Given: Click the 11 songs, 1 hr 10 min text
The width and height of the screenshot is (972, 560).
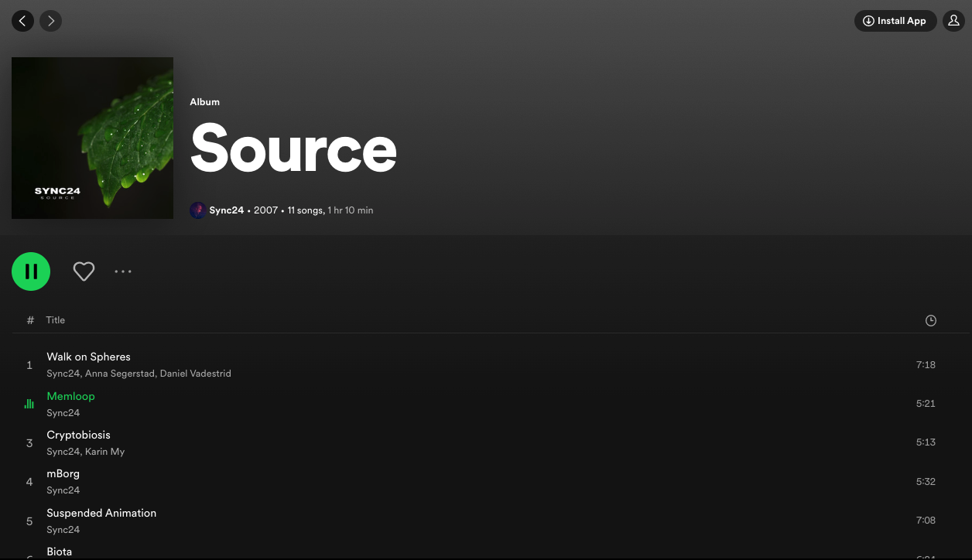Looking at the screenshot, I should point(330,210).
